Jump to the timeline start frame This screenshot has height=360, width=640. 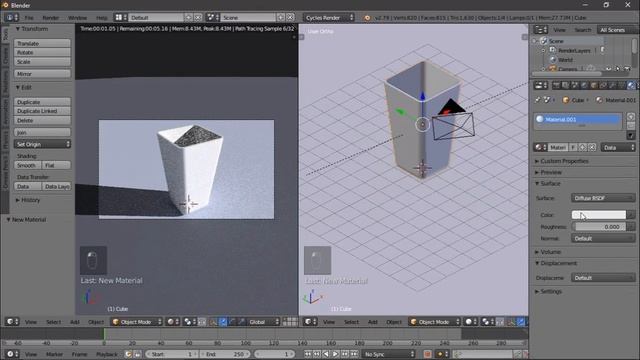click(308, 354)
